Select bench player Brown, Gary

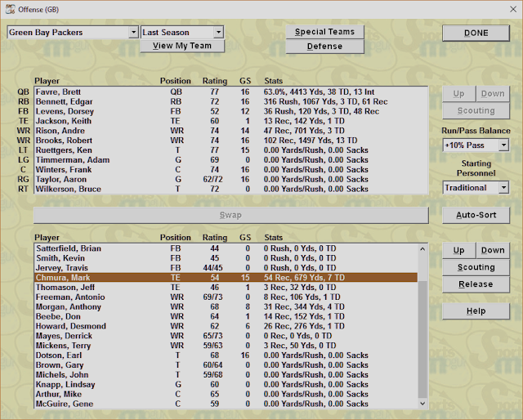(x=226, y=365)
